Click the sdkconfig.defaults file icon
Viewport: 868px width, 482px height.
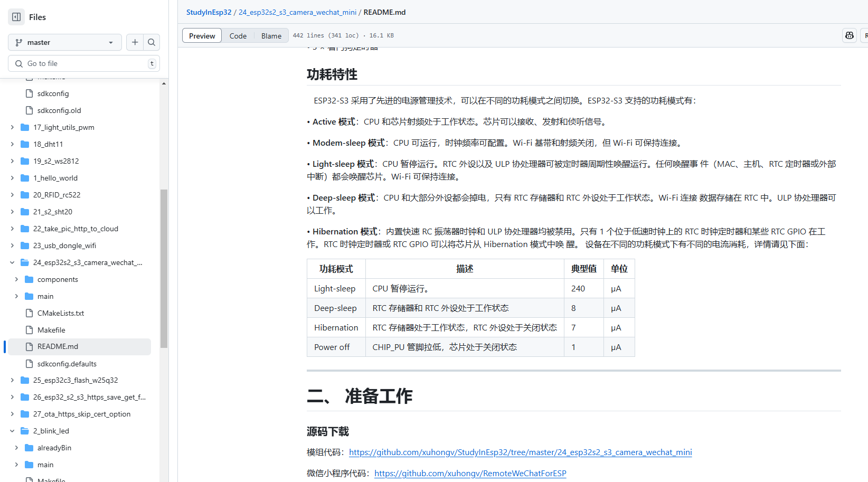tap(30, 364)
